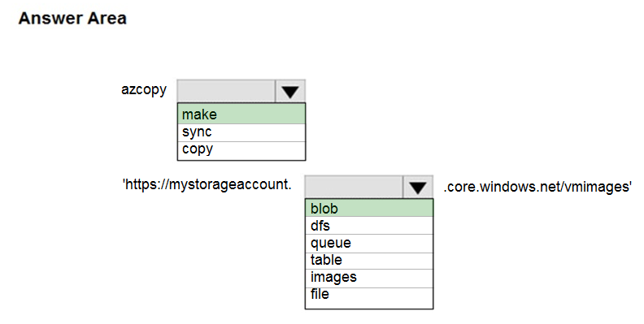644x324 pixels.
Task: Open the storage endpoint dropdown arrow
Action: tap(418, 187)
